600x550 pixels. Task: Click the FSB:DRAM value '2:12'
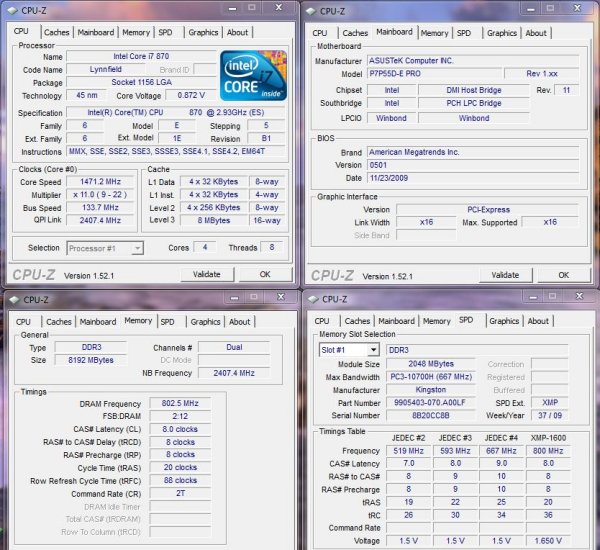click(x=180, y=416)
